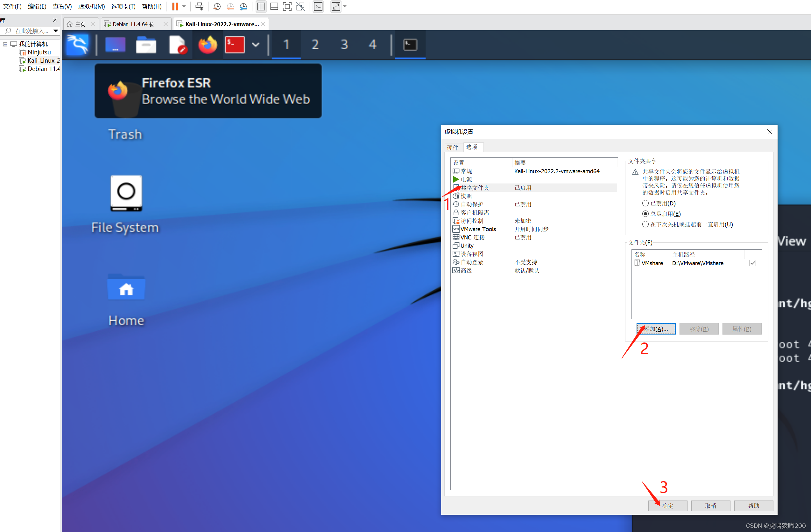Viewport: 811px width, 532px height.
Task: Click the stretch guest display icon
Action: (336, 6)
